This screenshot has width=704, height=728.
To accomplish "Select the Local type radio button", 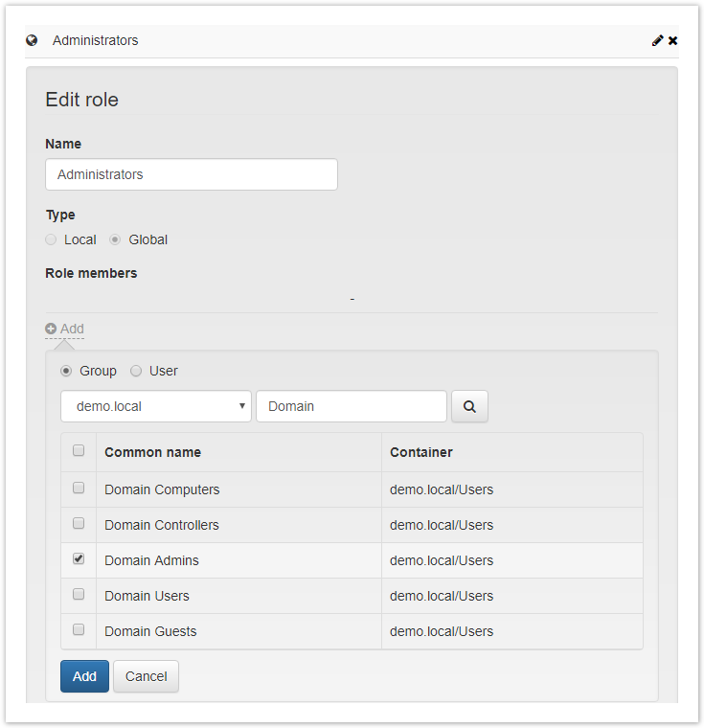I will pyautogui.click(x=51, y=239).
